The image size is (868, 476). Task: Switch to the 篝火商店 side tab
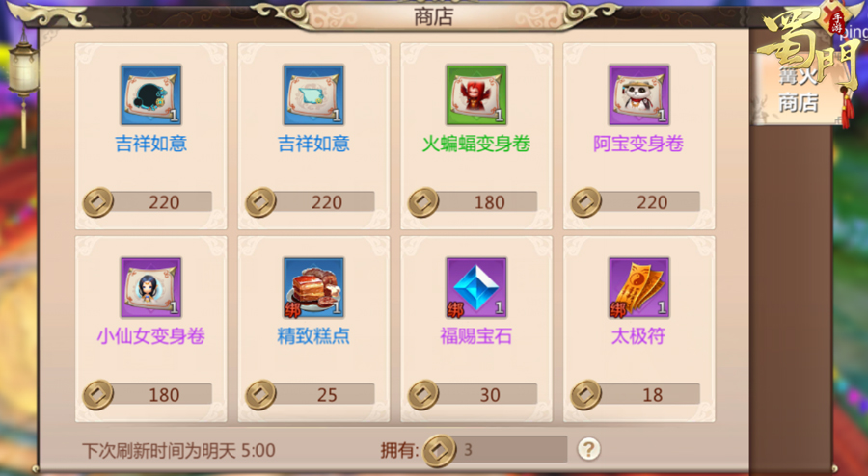point(799,89)
